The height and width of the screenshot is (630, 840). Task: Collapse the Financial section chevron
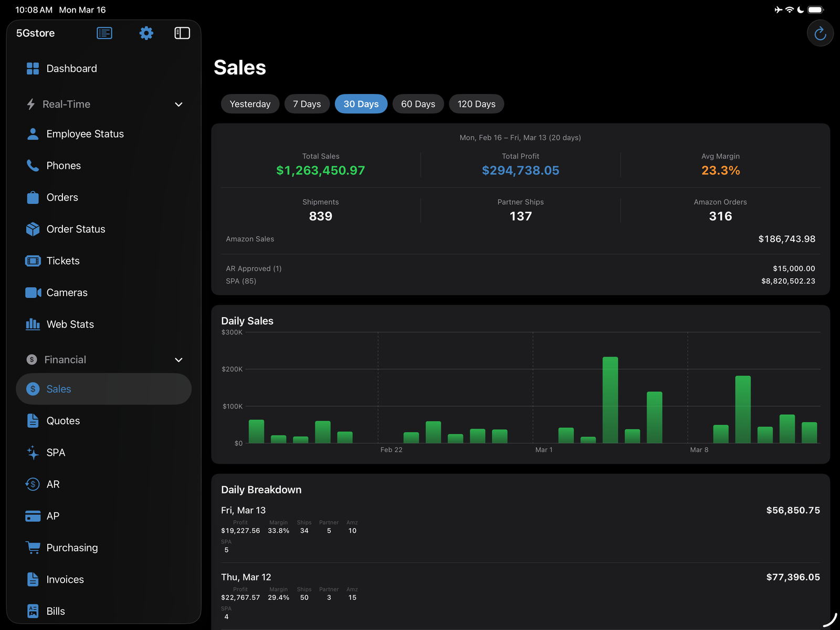pyautogui.click(x=178, y=360)
